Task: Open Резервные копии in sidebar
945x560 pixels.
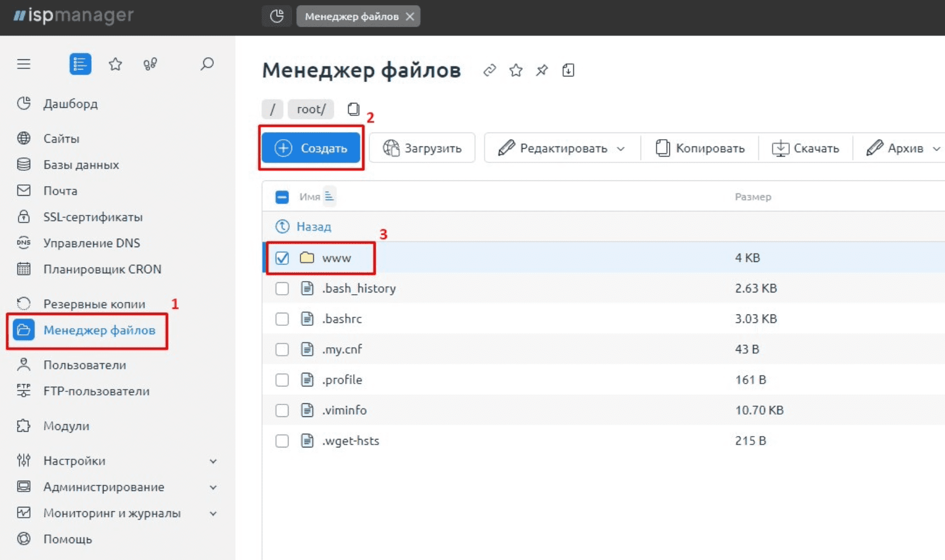Action: [x=94, y=304]
